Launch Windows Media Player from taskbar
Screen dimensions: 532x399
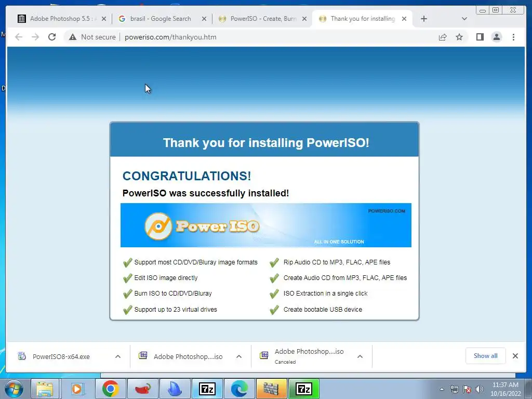click(77, 389)
